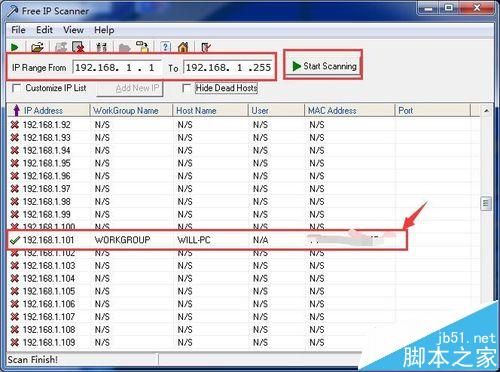Click the scroll up arrow of results list

486,111
